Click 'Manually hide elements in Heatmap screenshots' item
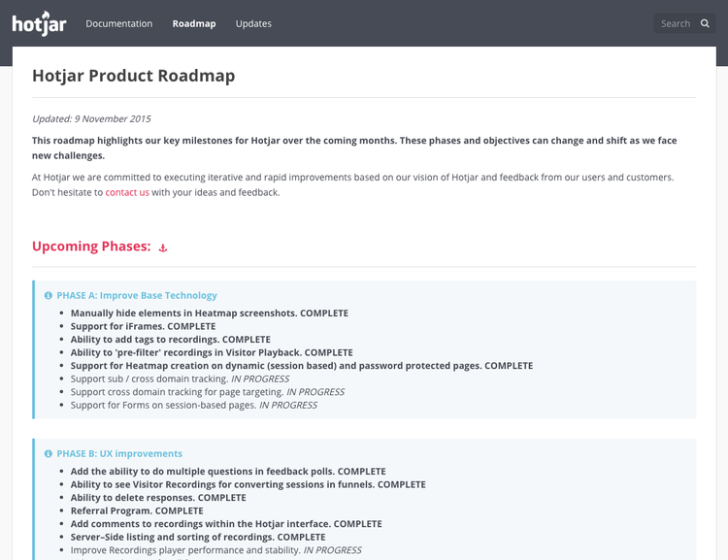 click(210, 313)
